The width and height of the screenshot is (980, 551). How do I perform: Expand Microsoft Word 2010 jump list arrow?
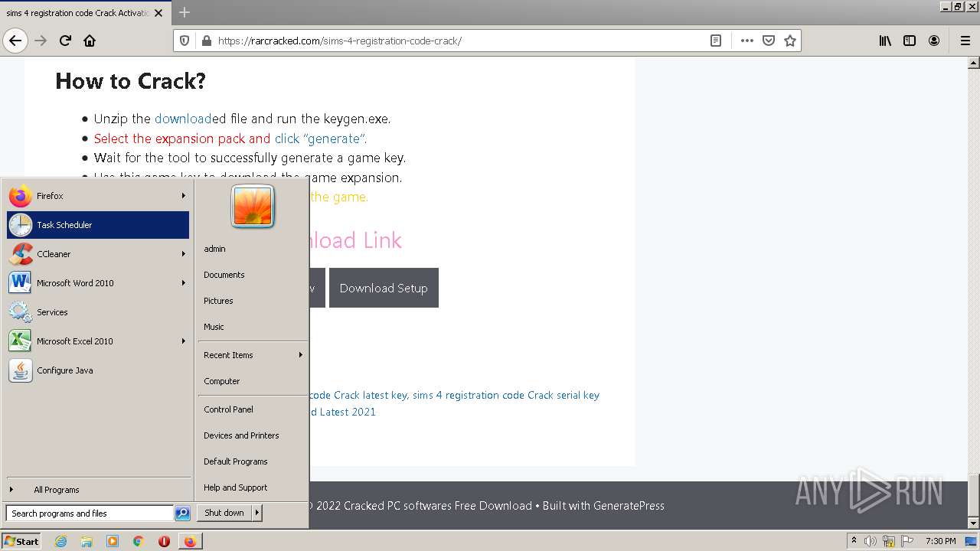tap(184, 283)
